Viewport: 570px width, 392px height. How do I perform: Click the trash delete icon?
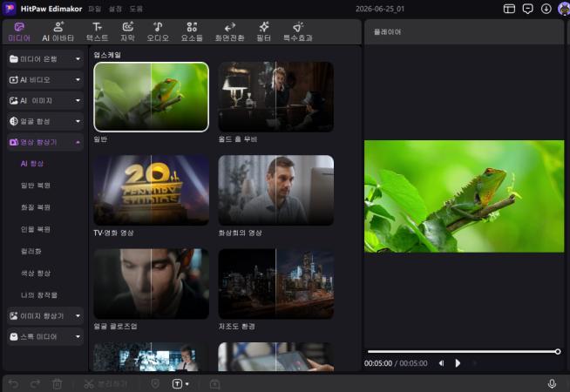57,383
